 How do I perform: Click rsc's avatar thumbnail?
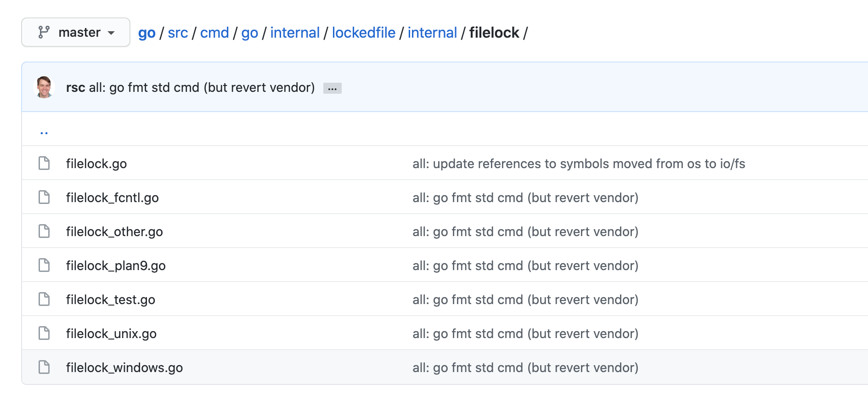(45, 87)
